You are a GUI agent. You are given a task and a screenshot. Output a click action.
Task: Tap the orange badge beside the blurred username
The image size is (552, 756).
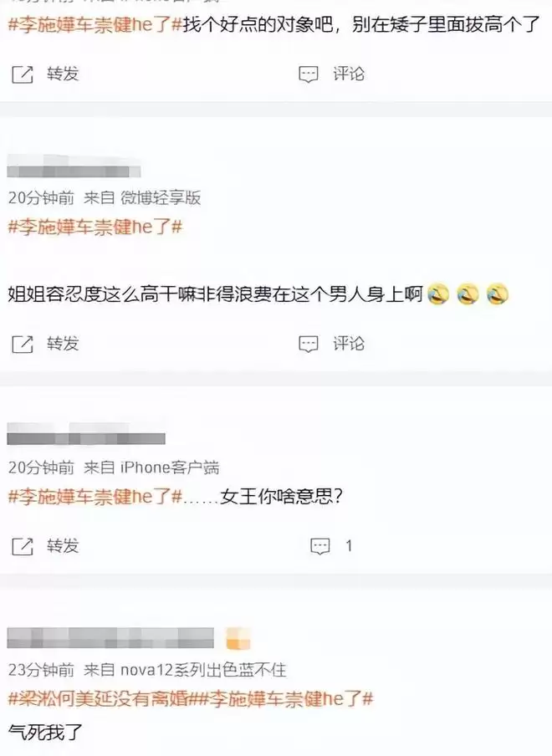point(238,638)
